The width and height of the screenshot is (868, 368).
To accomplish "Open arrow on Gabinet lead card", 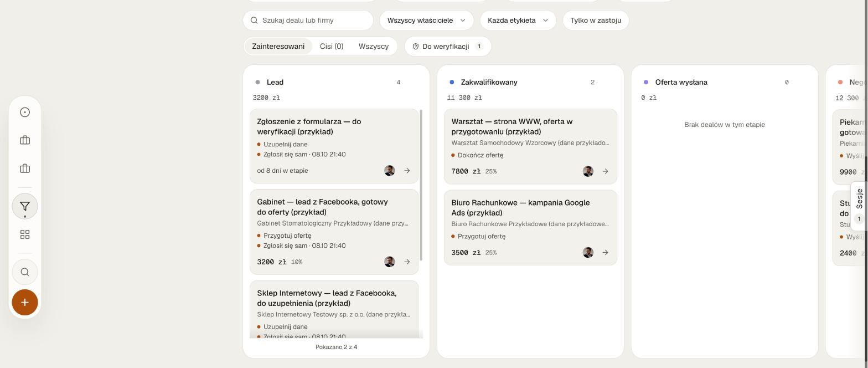I will (x=407, y=262).
